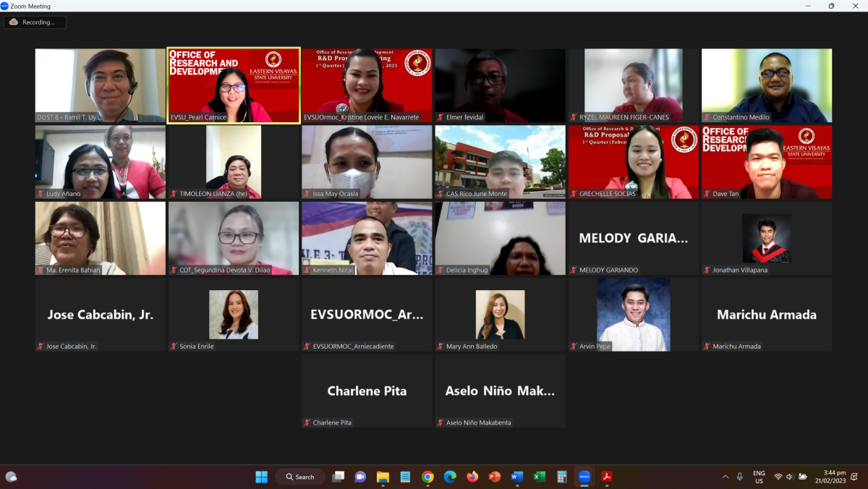Viewport: 868px width, 489px height.
Task: Select Jonathan Villapana's profile photo tile
Action: coord(766,238)
